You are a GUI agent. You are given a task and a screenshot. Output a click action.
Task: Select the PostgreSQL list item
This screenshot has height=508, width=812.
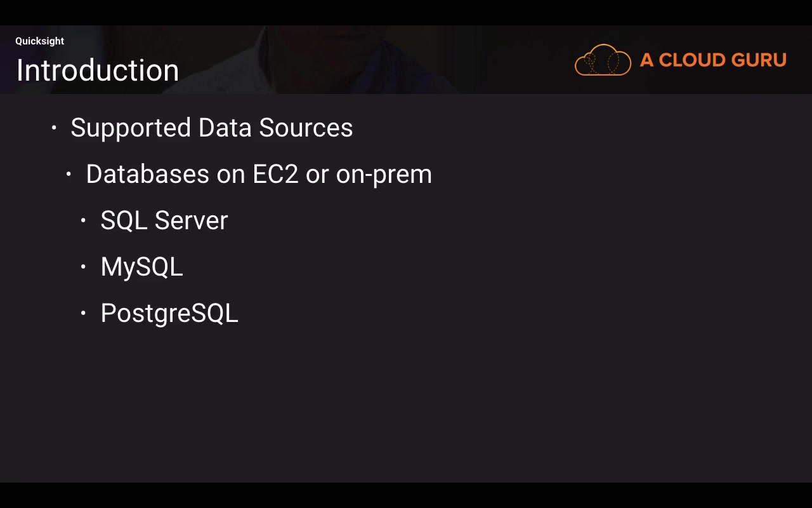pyautogui.click(x=169, y=313)
